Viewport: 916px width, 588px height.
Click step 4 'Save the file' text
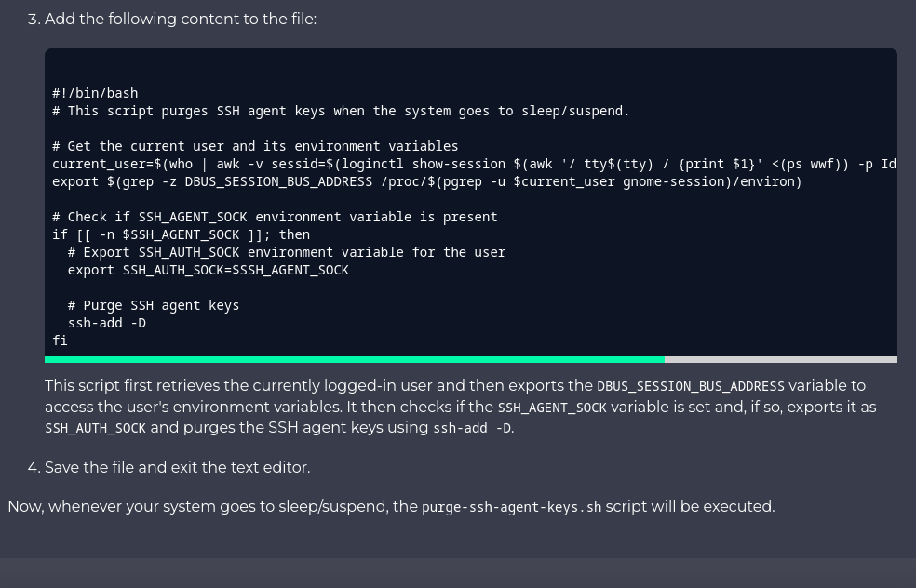[x=177, y=468]
